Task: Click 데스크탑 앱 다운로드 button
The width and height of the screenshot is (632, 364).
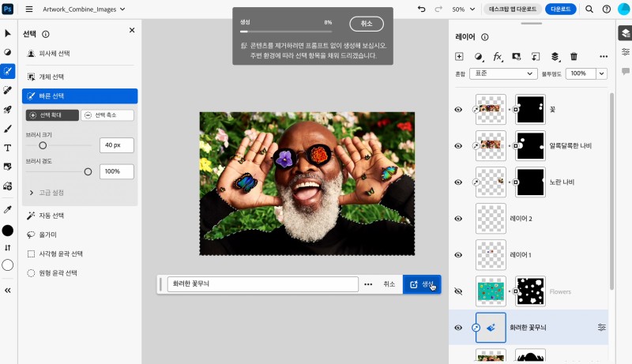Action: 513,9
